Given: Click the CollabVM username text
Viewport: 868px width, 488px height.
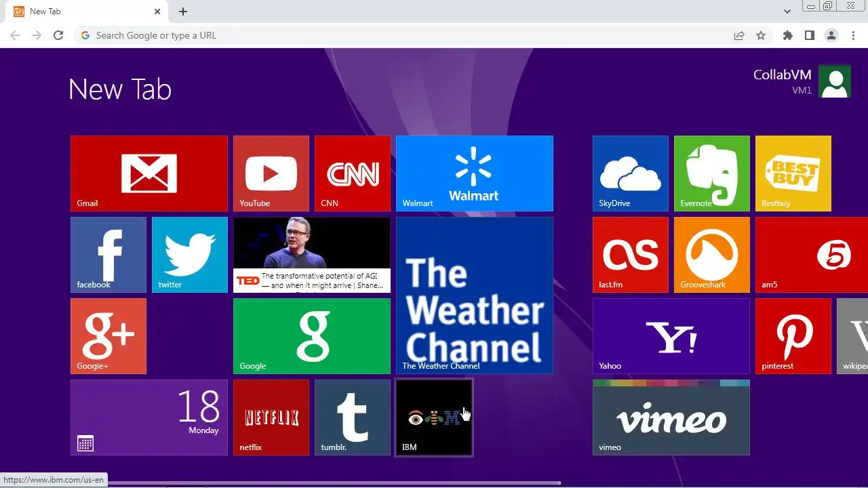Looking at the screenshot, I should tap(783, 75).
